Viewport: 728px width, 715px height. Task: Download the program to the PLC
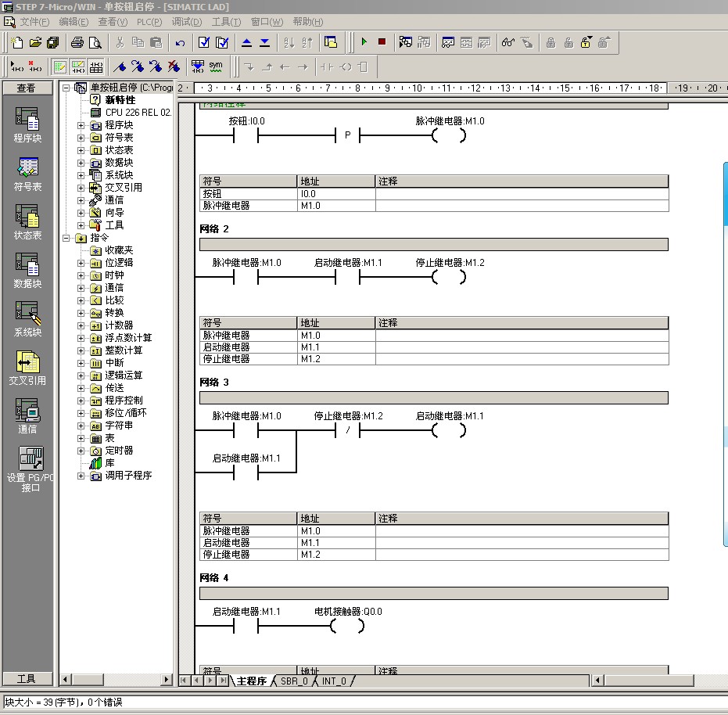point(264,43)
